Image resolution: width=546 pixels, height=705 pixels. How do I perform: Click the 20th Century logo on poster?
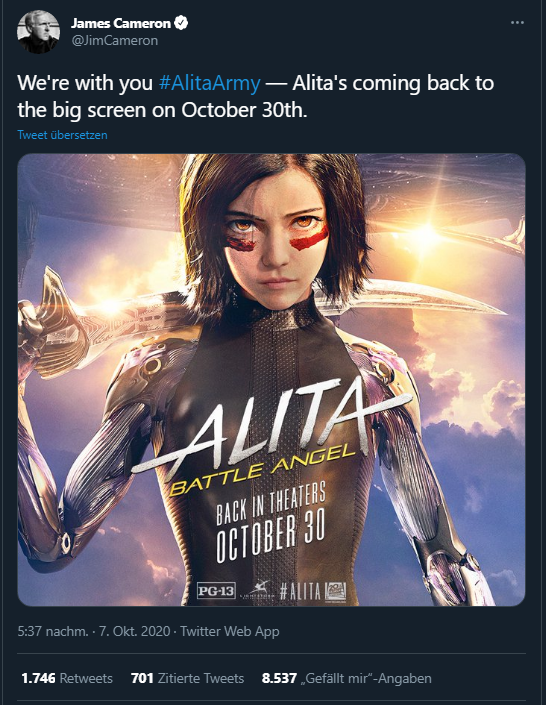(x=336, y=591)
